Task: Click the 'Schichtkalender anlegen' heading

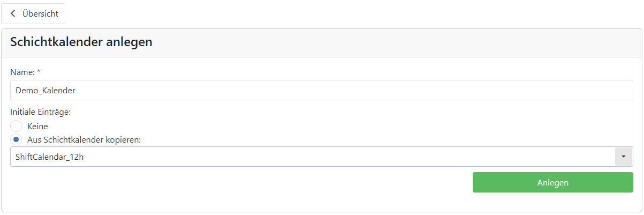Action: coord(81,42)
